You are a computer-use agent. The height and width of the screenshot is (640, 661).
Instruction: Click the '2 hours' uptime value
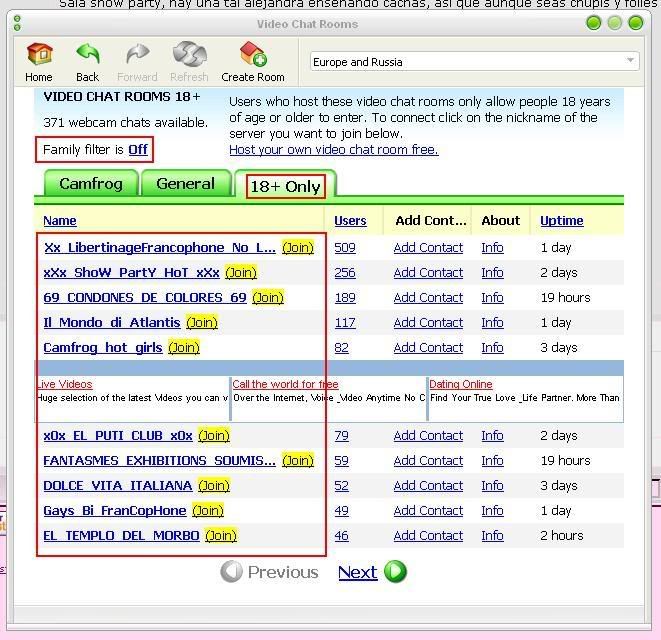[562, 535]
